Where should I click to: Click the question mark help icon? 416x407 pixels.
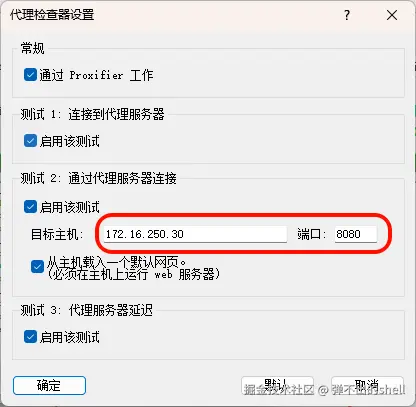pyautogui.click(x=347, y=15)
